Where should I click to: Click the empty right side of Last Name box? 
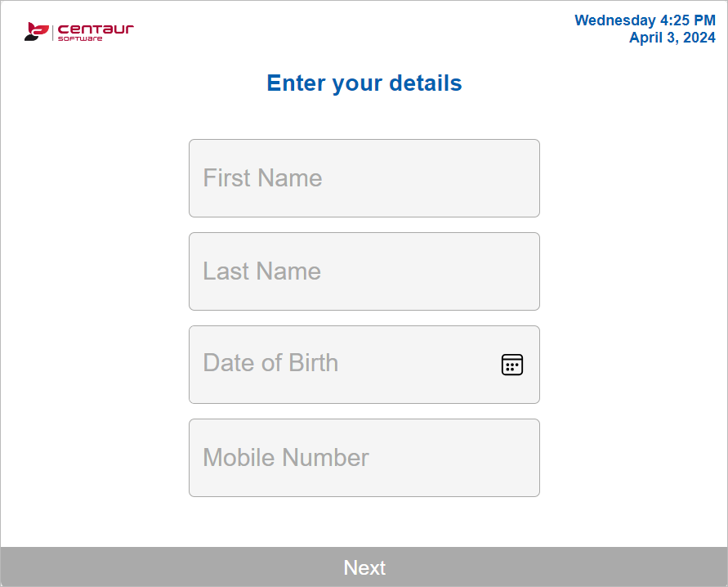(474, 271)
